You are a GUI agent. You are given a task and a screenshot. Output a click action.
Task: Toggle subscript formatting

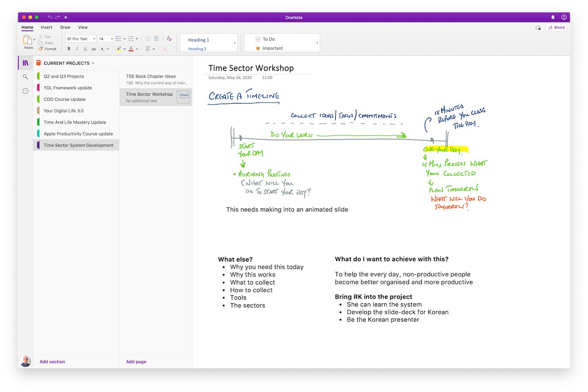(102, 49)
